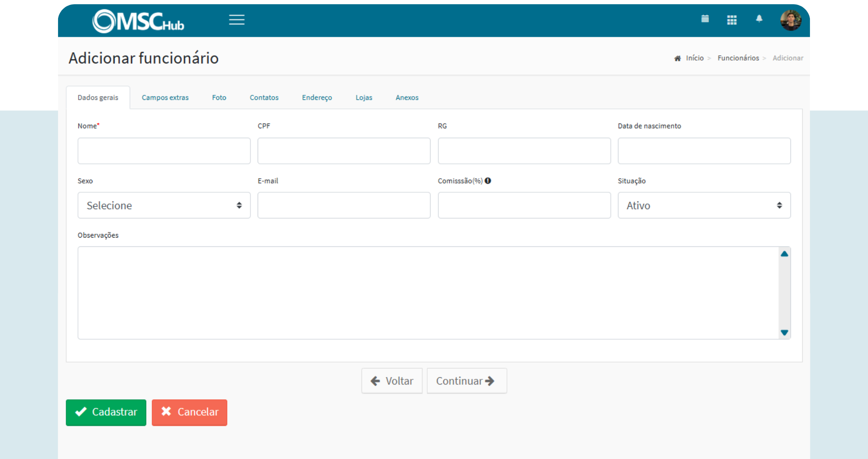Viewport: 868px width, 459px height.
Task: Open the notifications bell
Action: [759, 19]
